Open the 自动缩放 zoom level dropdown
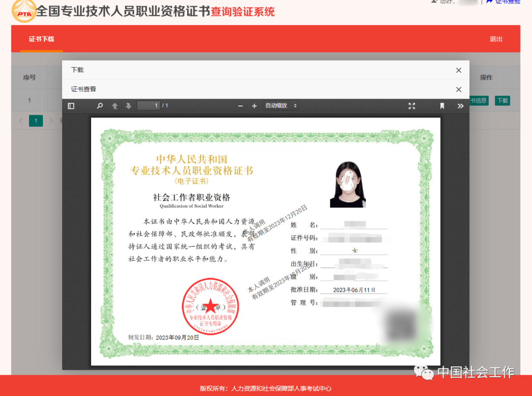 tap(280, 106)
